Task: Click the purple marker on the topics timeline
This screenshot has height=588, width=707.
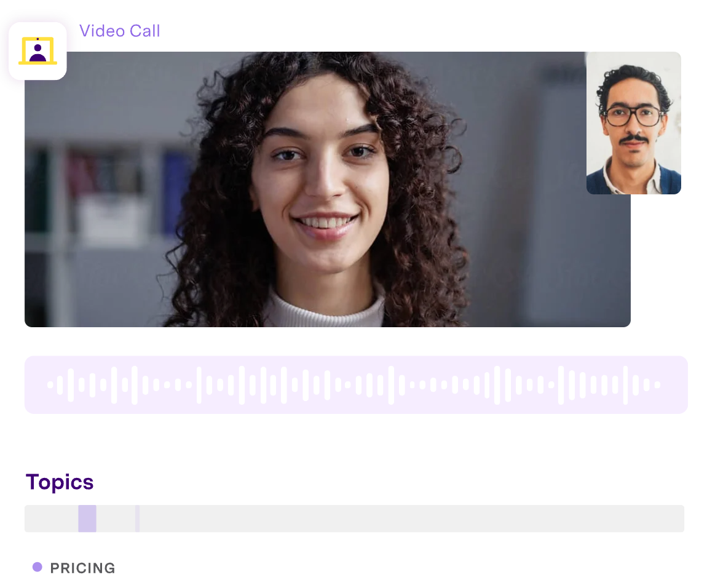Action: [87, 518]
